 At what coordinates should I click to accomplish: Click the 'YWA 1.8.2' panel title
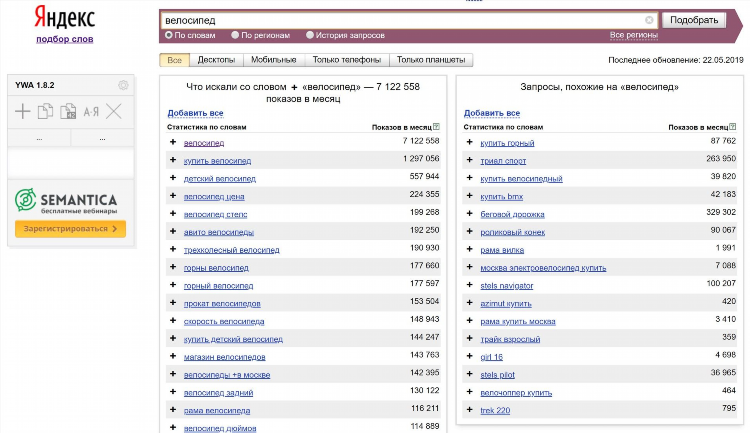[34, 85]
